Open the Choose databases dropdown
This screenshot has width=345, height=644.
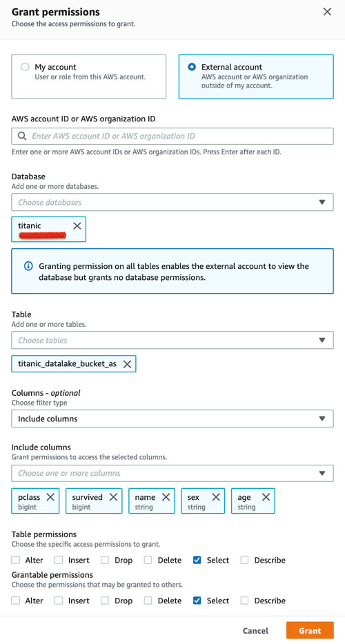(172, 202)
